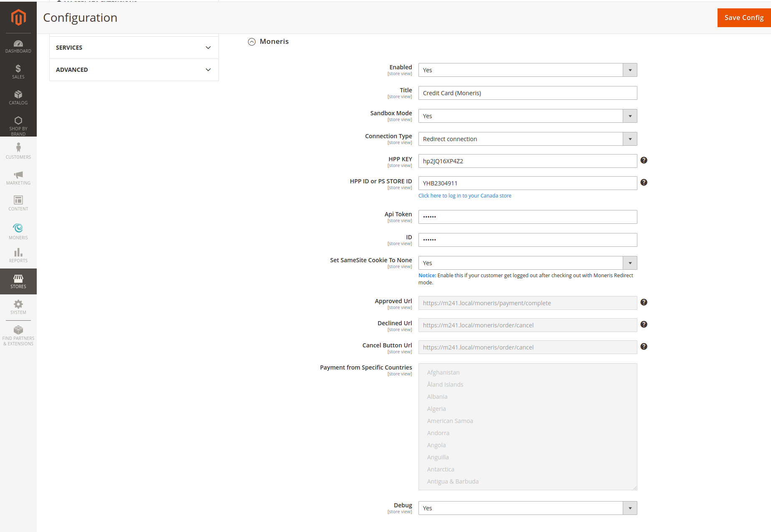Click the help icon beside HPP KEY

tap(644, 160)
